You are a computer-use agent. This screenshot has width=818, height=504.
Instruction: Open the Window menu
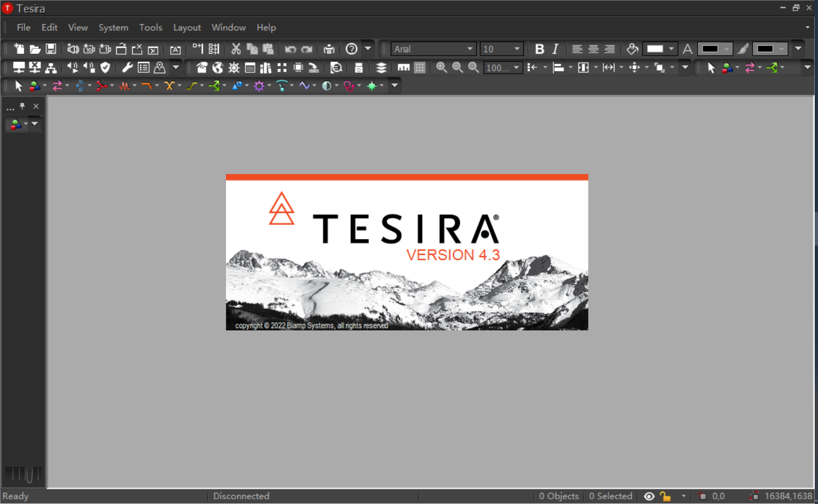229,28
